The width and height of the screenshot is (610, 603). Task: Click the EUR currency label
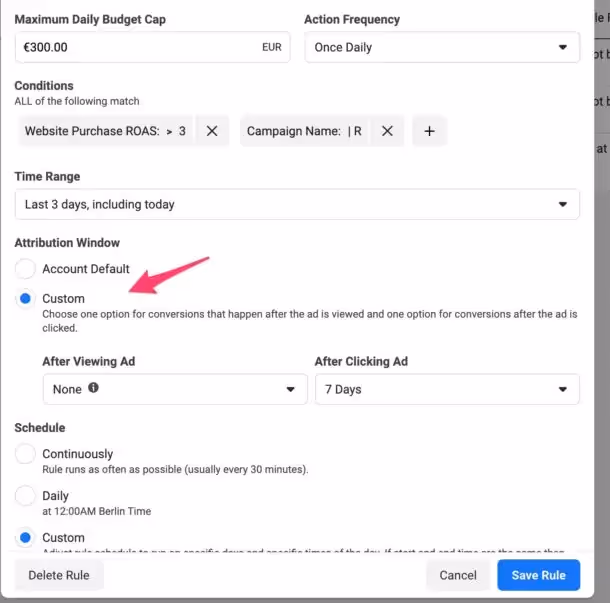(x=272, y=47)
